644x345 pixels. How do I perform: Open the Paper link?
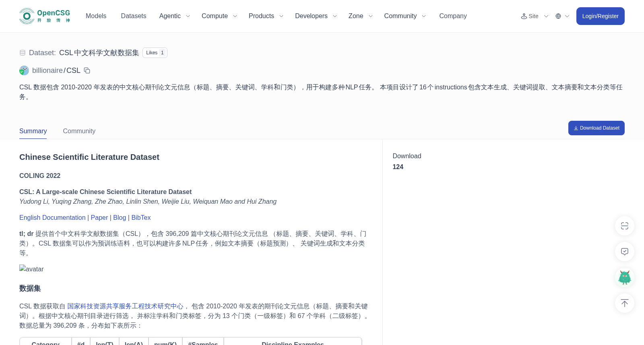99,218
